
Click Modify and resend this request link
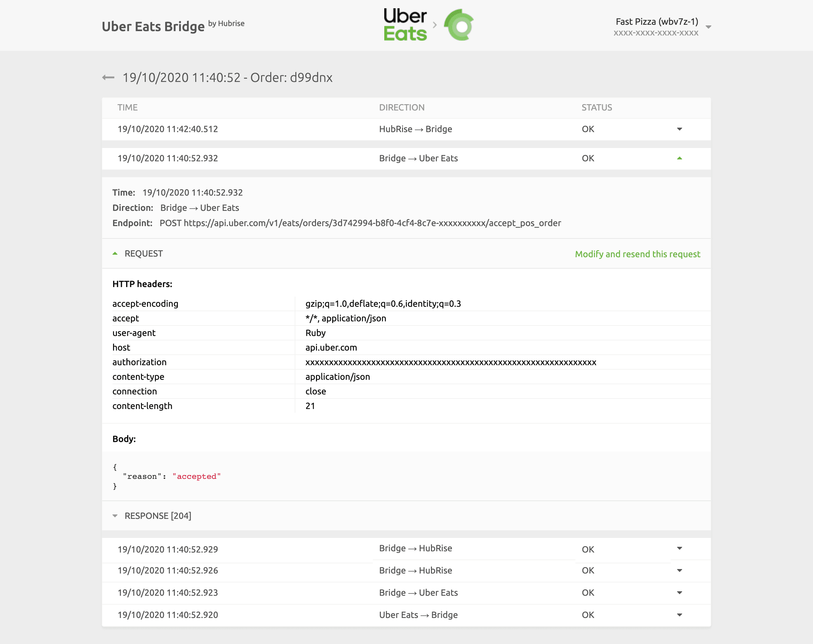(x=638, y=254)
